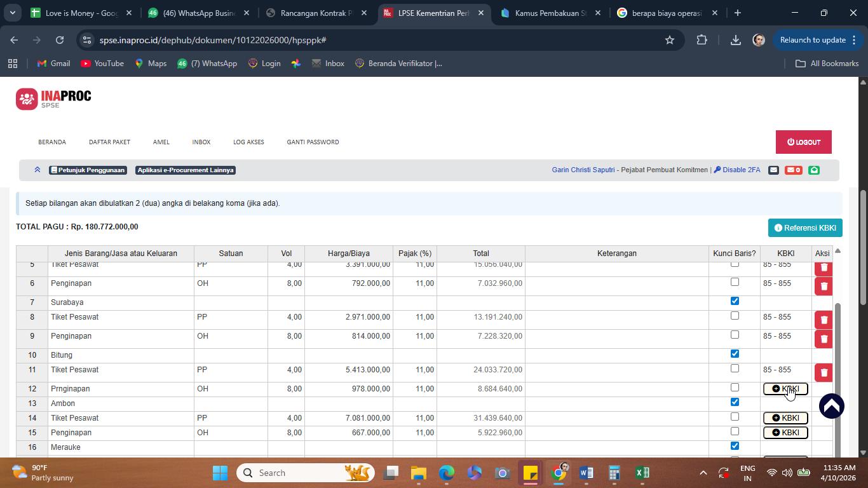Click the scroll-to-top chevron circle icon
868x488 pixels.
point(831,406)
